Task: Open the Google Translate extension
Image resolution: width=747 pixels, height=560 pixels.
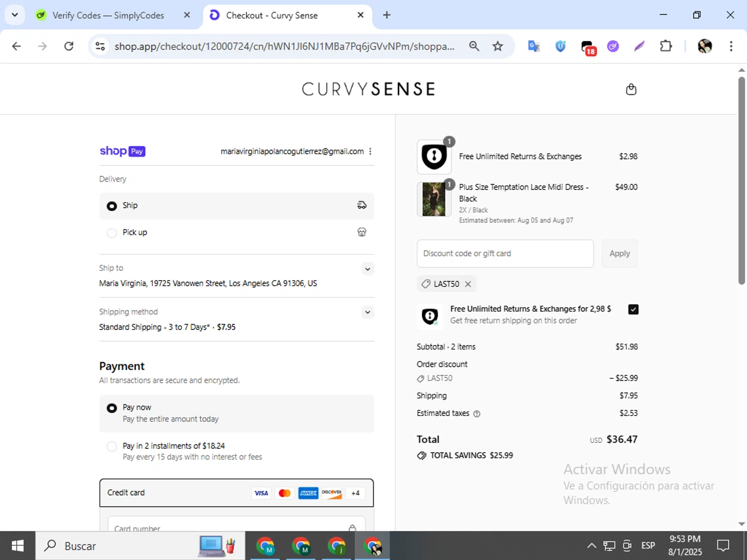Action: pos(534,46)
